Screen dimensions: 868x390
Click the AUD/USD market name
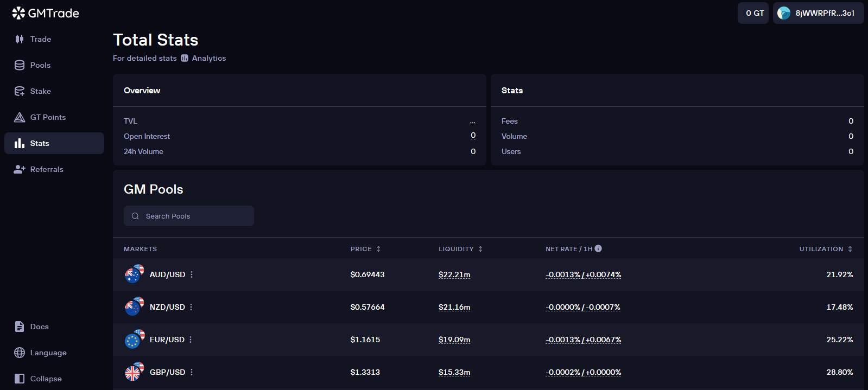168,274
